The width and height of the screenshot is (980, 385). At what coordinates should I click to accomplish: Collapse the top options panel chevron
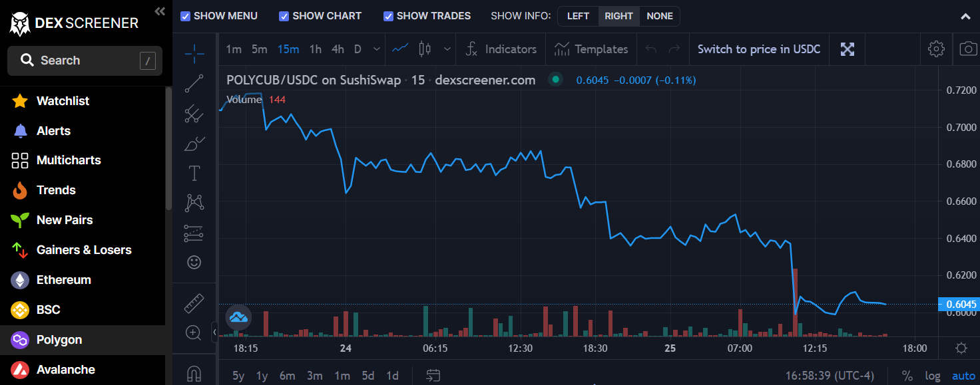click(x=965, y=16)
